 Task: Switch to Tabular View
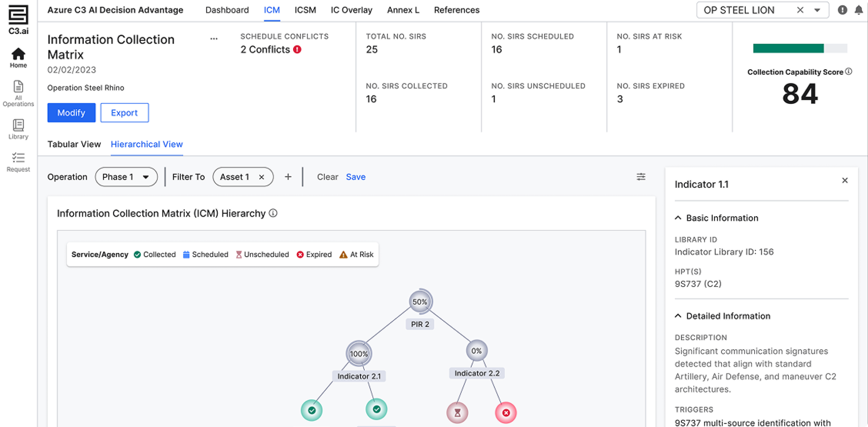[74, 144]
